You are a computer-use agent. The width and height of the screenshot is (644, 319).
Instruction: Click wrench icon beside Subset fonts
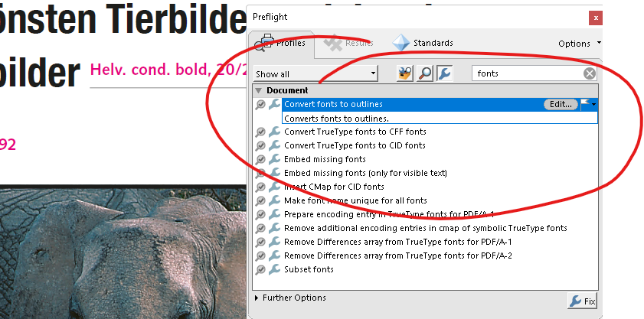coord(274,269)
